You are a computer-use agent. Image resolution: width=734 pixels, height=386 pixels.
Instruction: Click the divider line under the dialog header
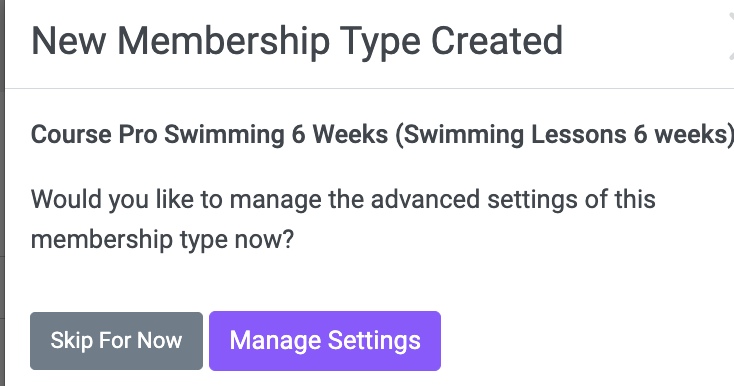pos(369,88)
